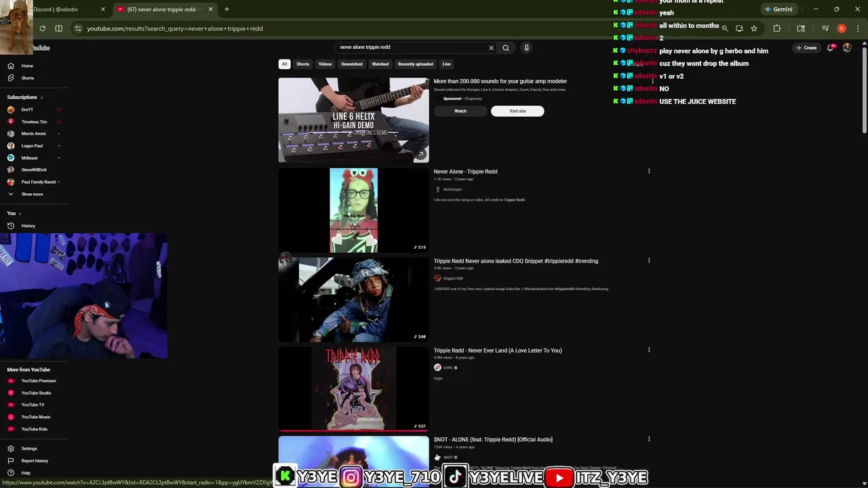Toggle the browser split view icon
The image size is (868, 488).
click(x=59, y=28)
